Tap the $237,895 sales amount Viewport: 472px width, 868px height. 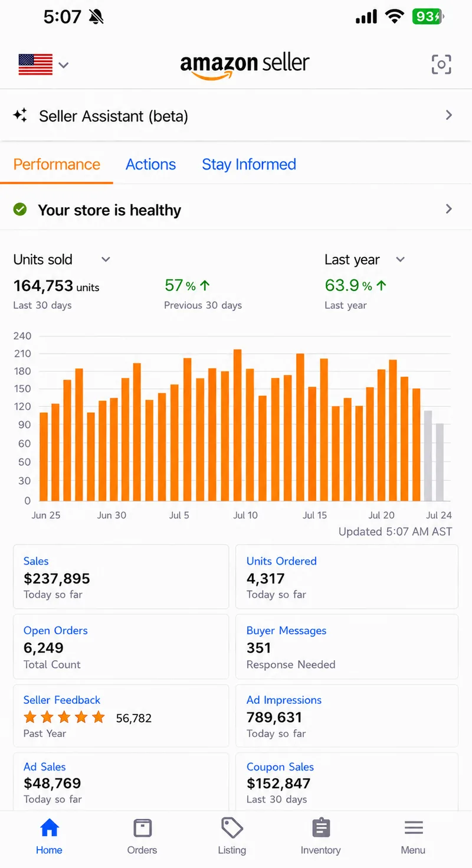click(57, 579)
